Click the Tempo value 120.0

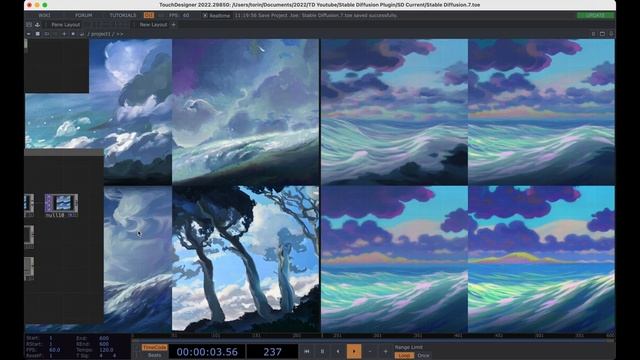106,350
